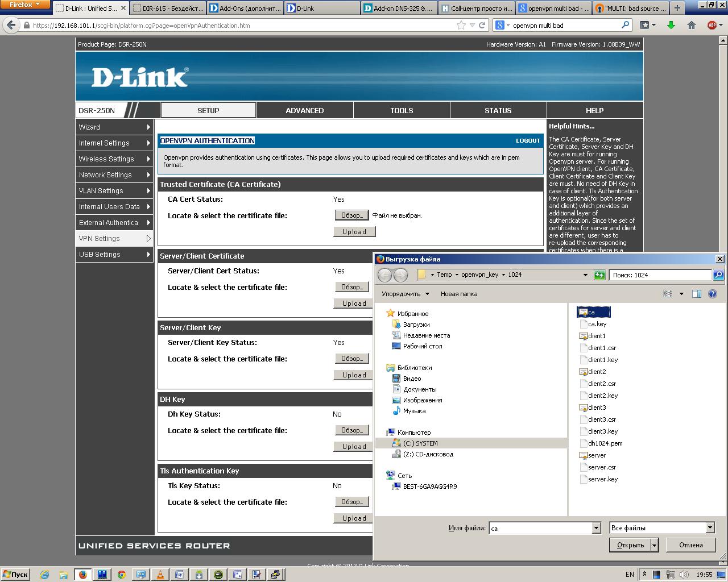728x582 pixels.
Task: Click the search magnifier in file dialog
Action: (x=718, y=275)
